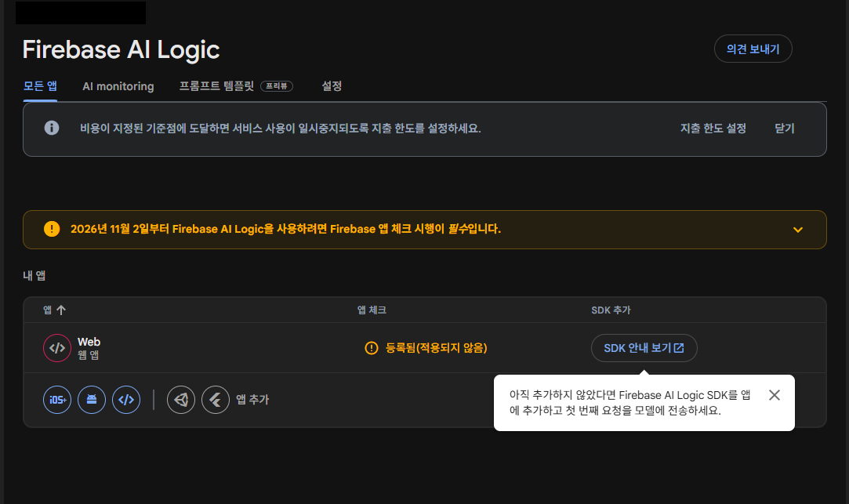849x504 pixels.
Task: Click the 등록됨(적용되지 않음) status
Action: tap(437, 347)
